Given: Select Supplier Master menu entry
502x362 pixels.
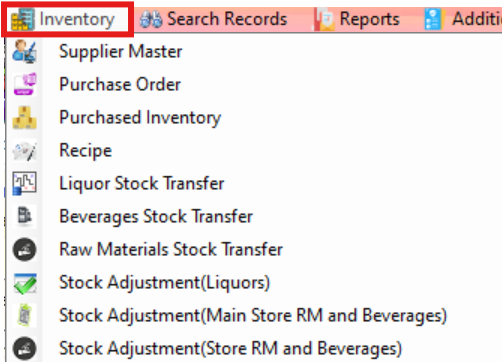Looking at the screenshot, I should 120,52.
